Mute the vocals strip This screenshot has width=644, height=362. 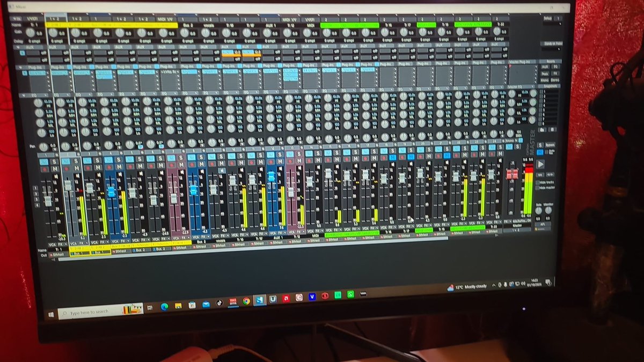point(221,163)
